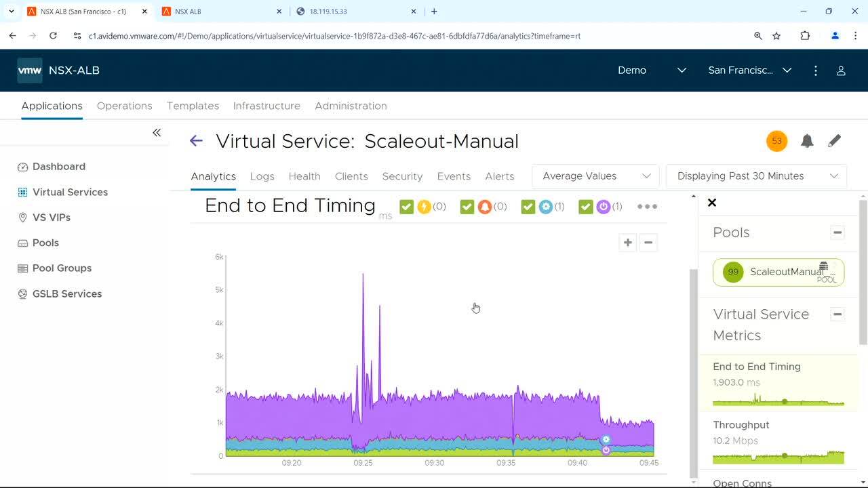Open Dashboard in the sidebar
The width and height of the screenshot is (868, 488).
coord(52,167)
